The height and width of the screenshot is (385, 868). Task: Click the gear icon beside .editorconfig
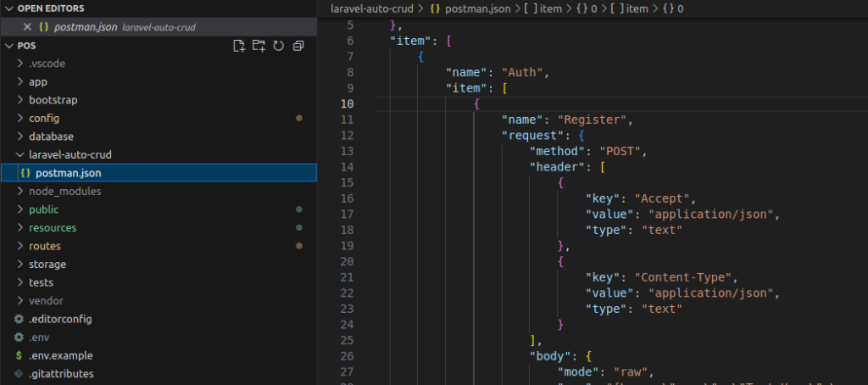pos(18,319)
